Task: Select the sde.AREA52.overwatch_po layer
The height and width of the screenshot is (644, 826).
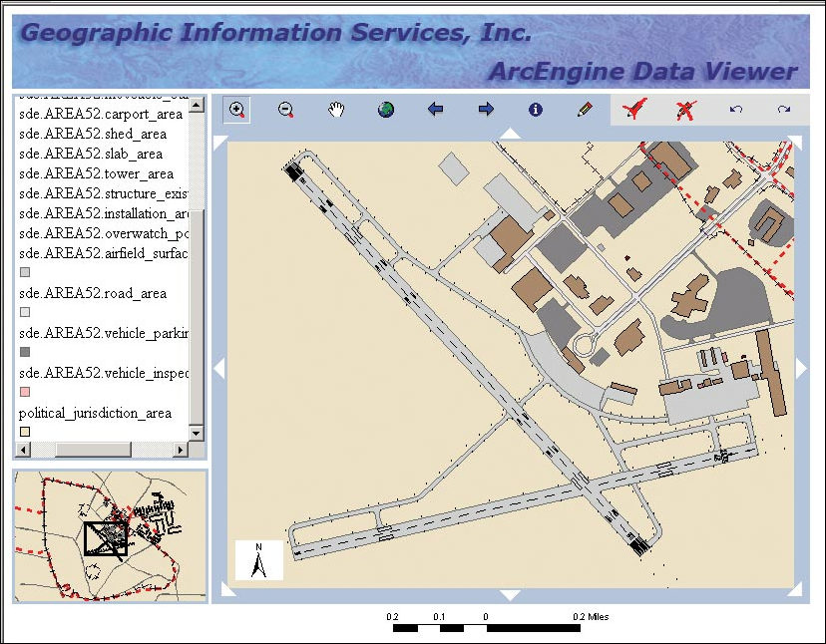Action: [104, 234]
